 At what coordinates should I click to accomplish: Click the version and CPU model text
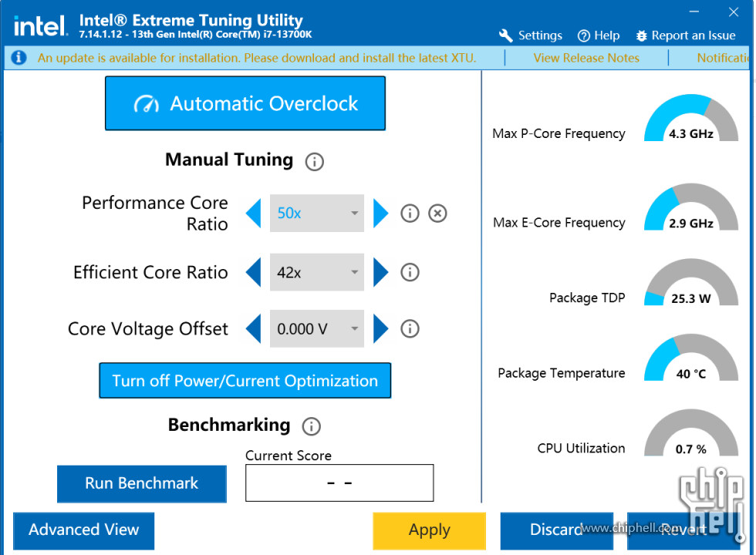coord(195,35)
